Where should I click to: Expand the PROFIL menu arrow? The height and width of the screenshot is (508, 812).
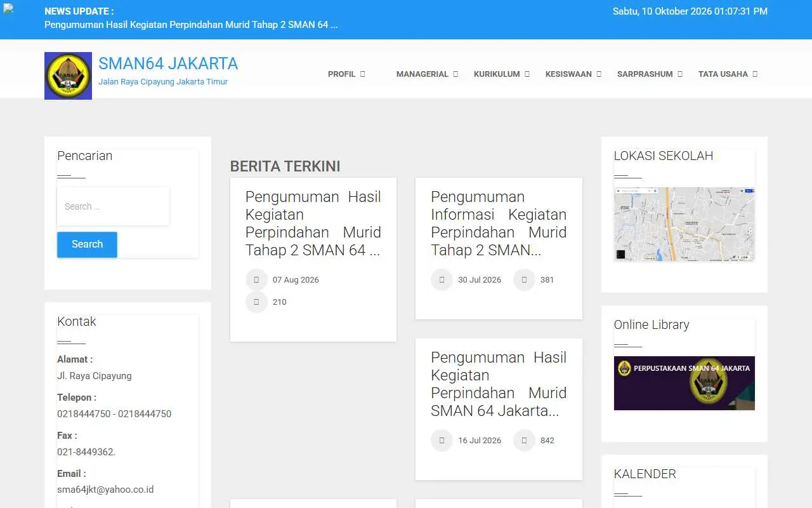coord(363,74)
